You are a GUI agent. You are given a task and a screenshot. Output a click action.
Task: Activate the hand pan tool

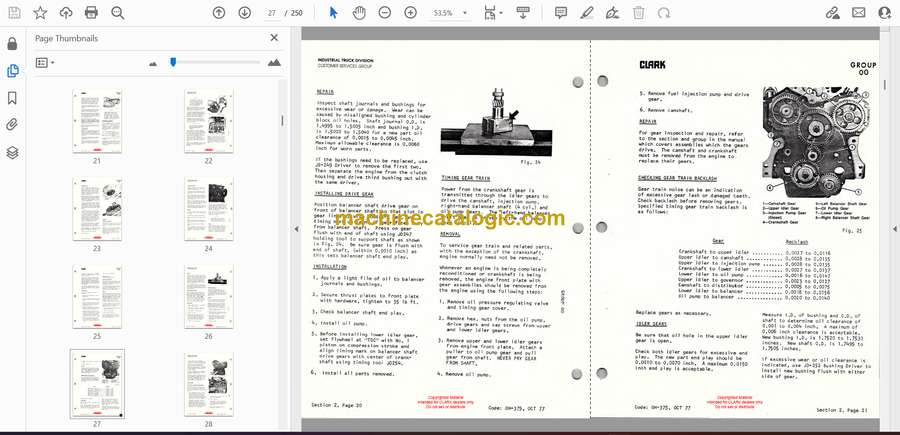(x=359, y=13)
